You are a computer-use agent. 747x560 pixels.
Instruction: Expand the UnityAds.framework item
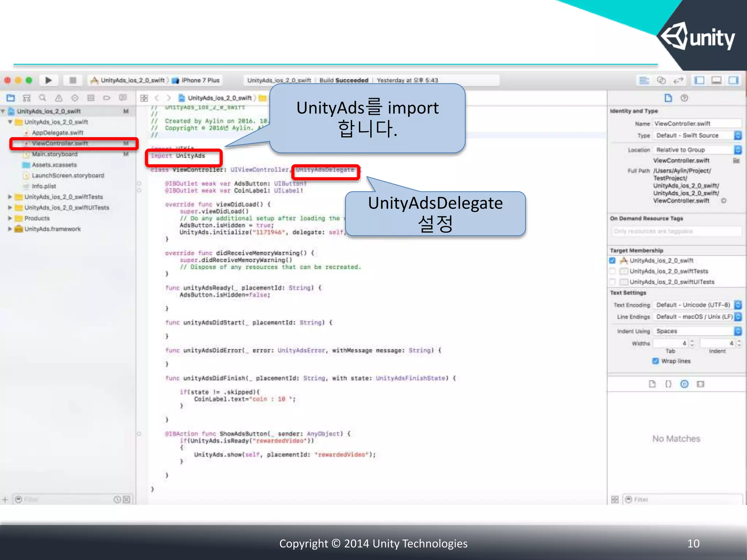click(x=10, y=229)
